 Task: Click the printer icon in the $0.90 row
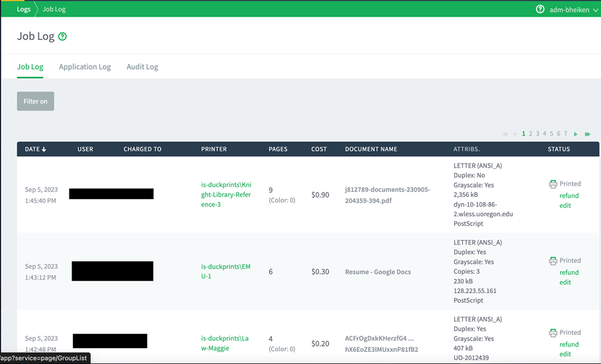(553, 184)
